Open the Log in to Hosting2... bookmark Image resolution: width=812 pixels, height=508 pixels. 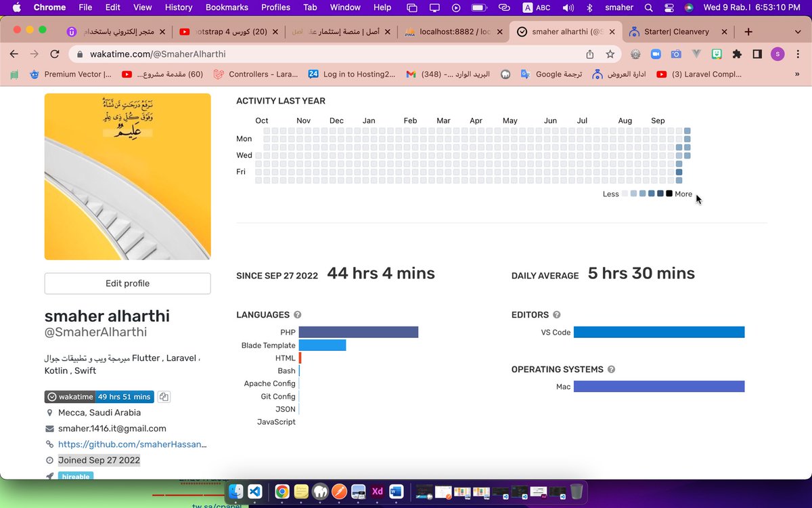pos(351,75)
